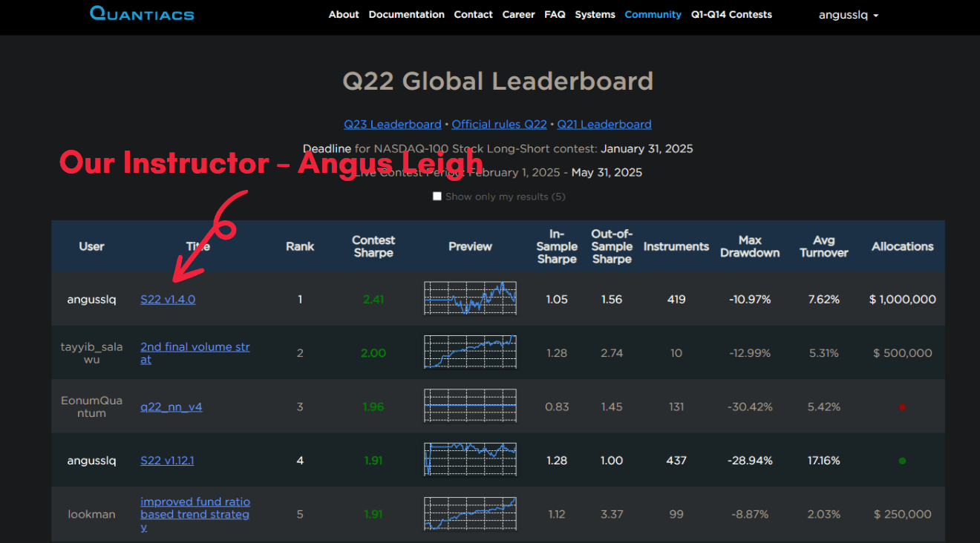The height and width of the screenshot is (543, 980).
Task: Click the out-of-sample Sharpe value 3.37
Action: pos(612,514)
